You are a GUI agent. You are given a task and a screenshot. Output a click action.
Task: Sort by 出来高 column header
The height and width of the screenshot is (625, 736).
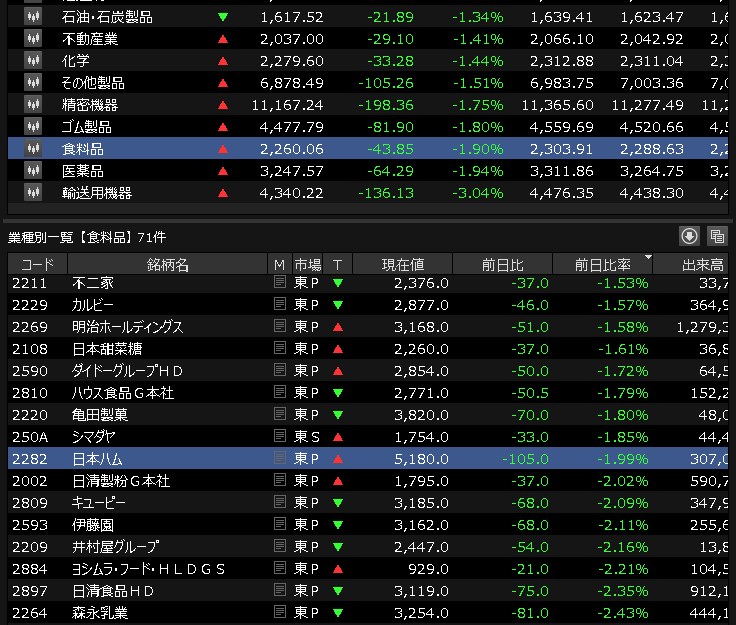pos(691,265)
